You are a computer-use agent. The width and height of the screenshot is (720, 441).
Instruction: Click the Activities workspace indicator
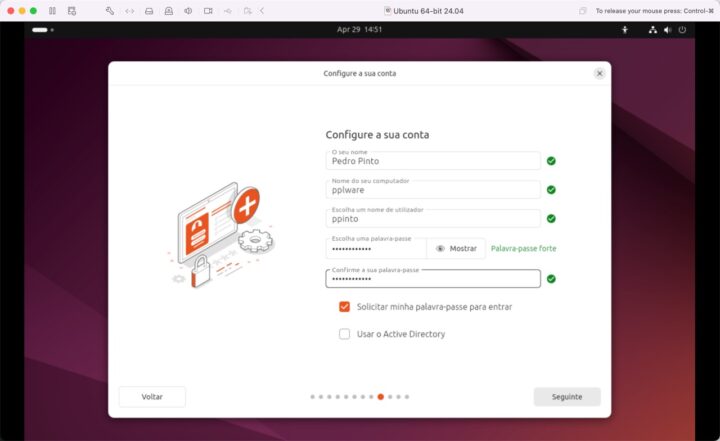tap(43, 30)
